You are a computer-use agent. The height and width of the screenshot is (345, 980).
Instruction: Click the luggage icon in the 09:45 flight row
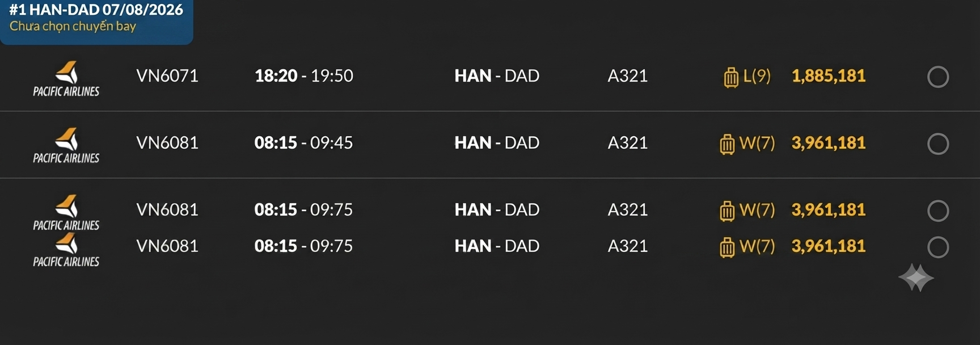tap(727, 144)
